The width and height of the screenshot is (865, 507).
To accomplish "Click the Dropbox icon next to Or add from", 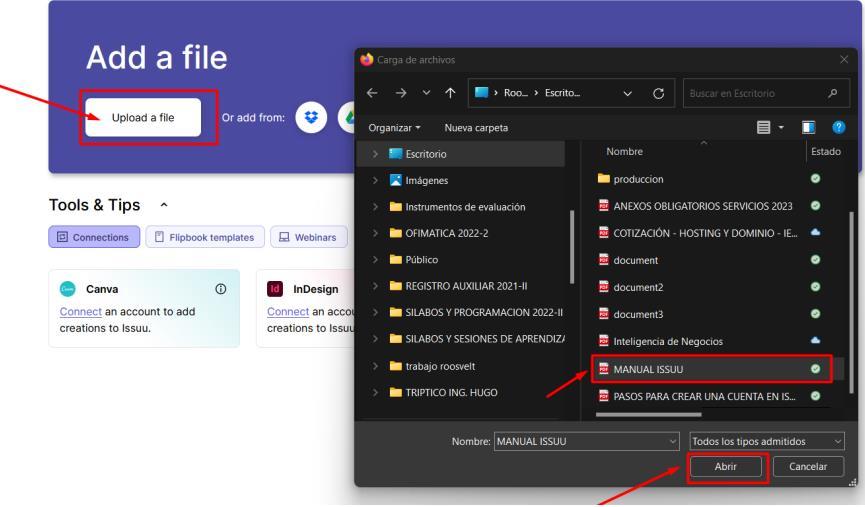I will point(311,117).
